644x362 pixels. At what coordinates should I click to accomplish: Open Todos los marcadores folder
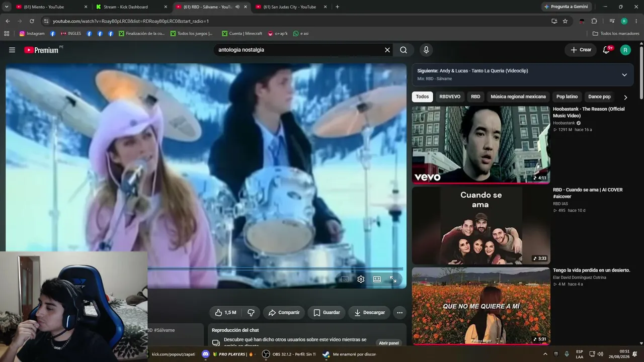616,34
